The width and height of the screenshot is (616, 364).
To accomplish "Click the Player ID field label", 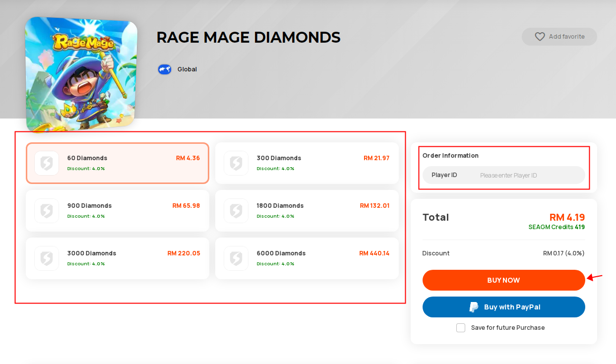I will (x=444, y=175).
